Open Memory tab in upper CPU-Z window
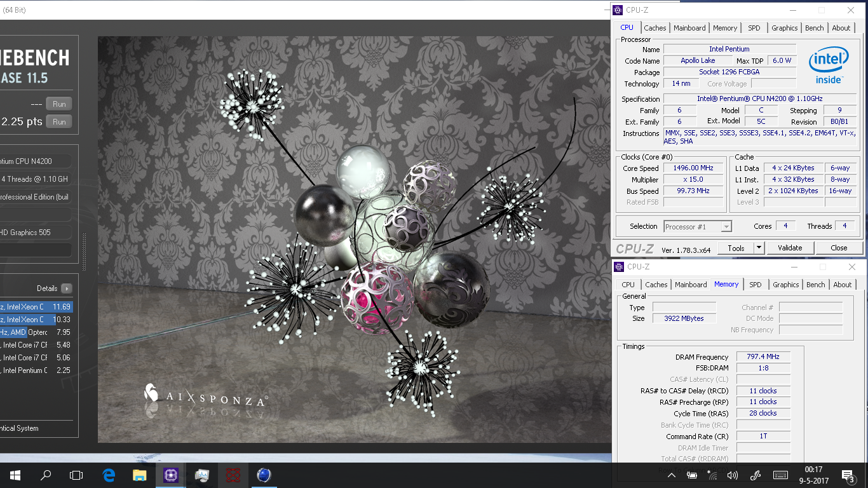 coord(725,28)
